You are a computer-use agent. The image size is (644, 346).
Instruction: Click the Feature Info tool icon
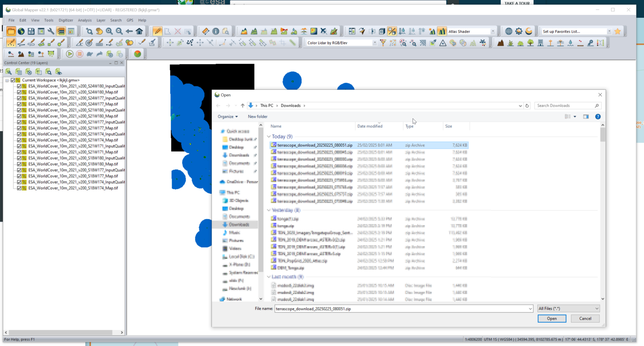[216, 31]
